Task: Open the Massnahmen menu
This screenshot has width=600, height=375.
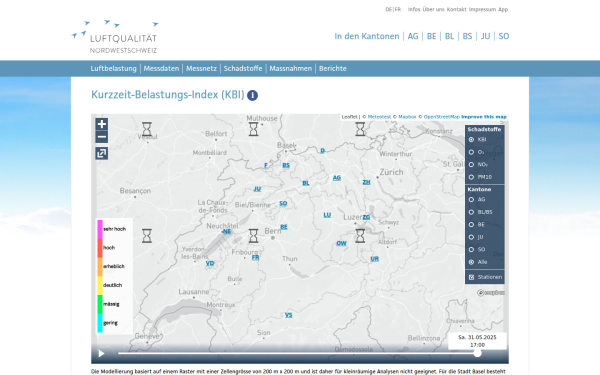Action: click(x=290, y=68)
